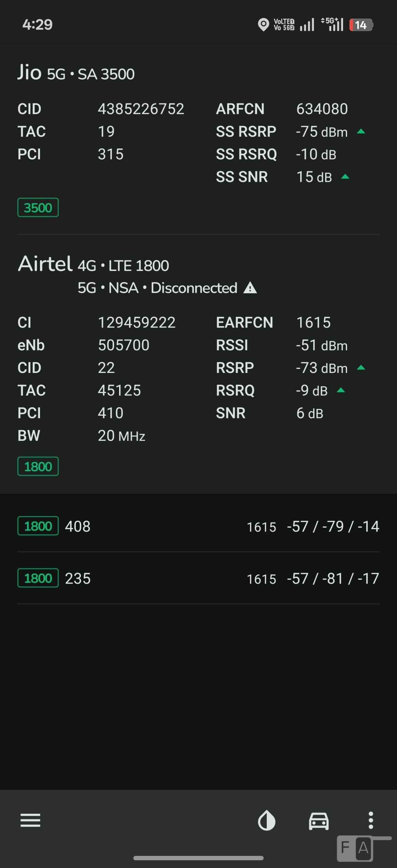The height and width of the screenshot is (868, 397).
Task: Select the Airtel 1800 band badge
Action: click(x=38, y=467)
